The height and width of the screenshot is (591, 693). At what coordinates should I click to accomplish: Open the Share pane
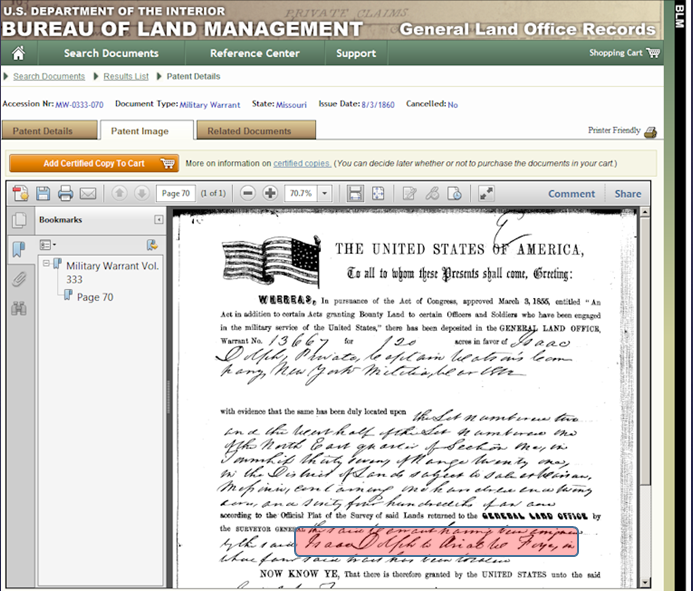point(628,194)
